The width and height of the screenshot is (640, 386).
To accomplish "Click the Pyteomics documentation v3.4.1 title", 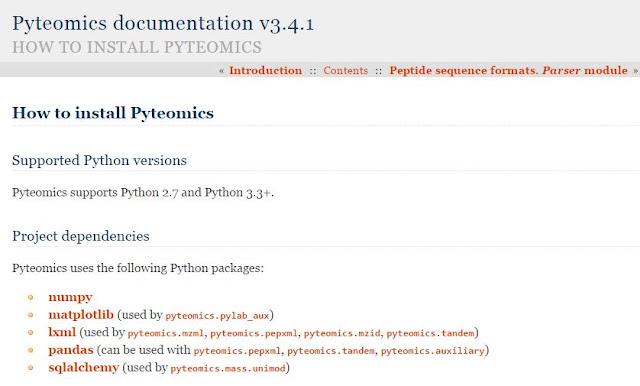I will pos(163,23).
